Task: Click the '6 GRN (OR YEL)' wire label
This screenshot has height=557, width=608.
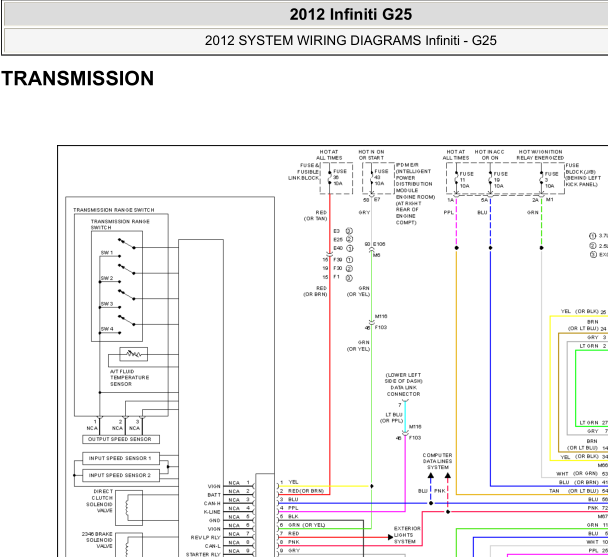Action: coord(303,525)
